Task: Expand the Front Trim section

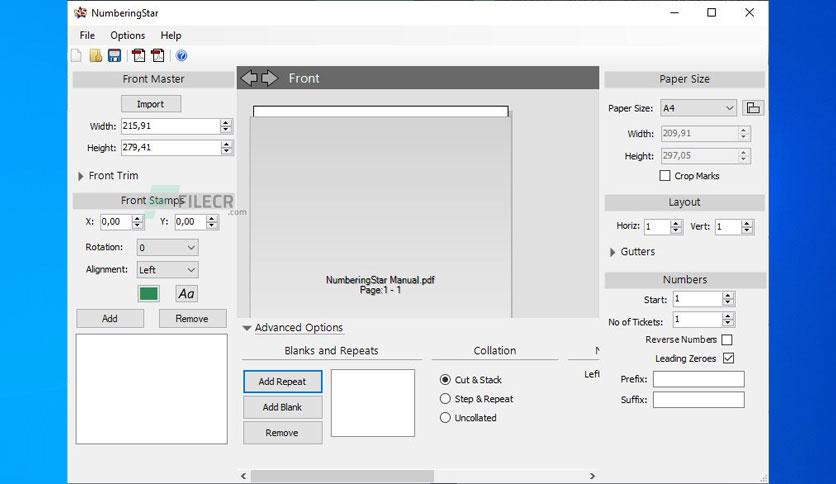Action: coord(81,176)
